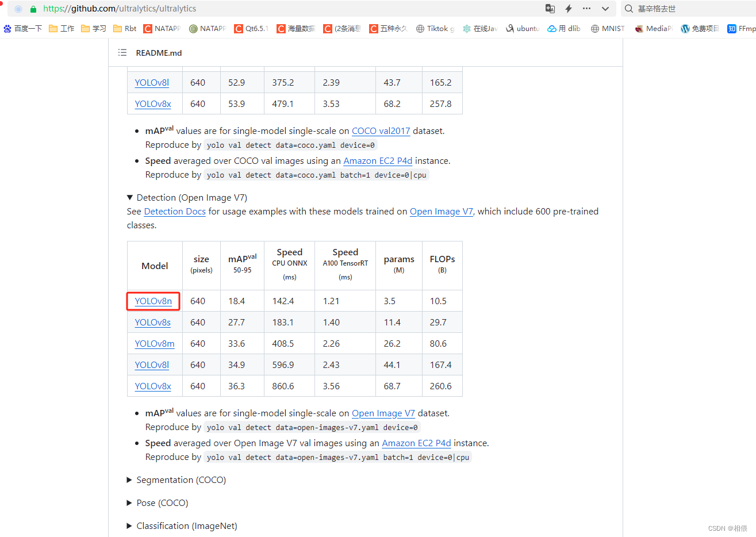Click the lightning bolt speed-mode icon
Screen dimensions: 756x537
[569, 9]
